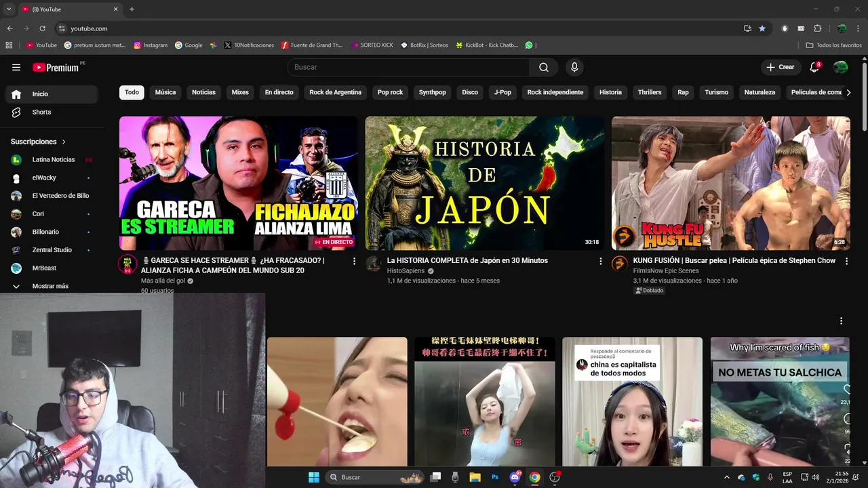Open Windows Start menu
The image size is (868, 488).
coord(314,477)
